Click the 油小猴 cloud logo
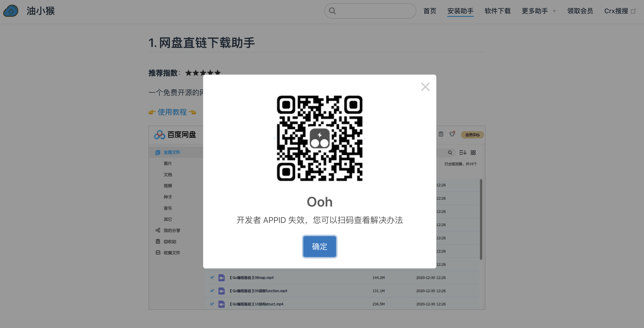Image resolution: width=644 pixels, height=328 pixels. coord(10,11)
